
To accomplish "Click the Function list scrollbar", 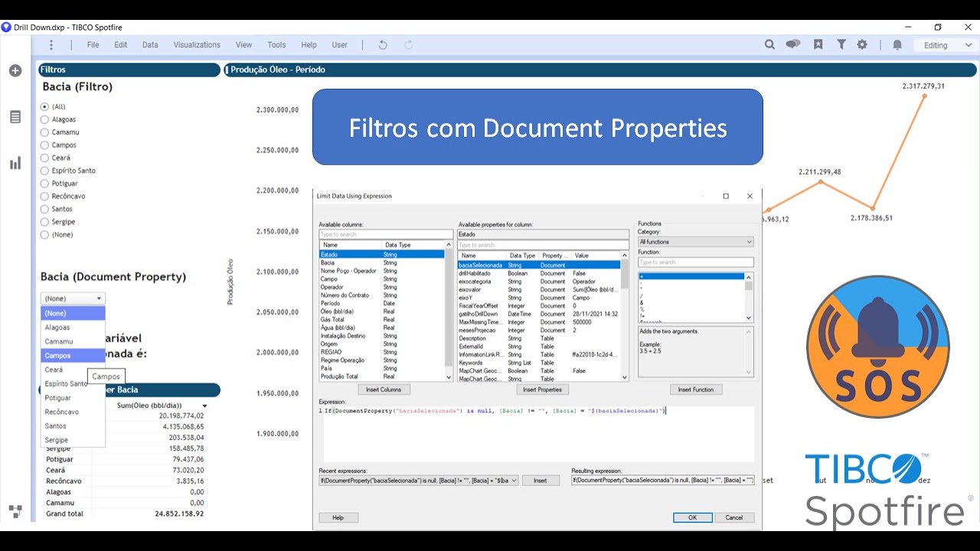I will coord(749,298).
